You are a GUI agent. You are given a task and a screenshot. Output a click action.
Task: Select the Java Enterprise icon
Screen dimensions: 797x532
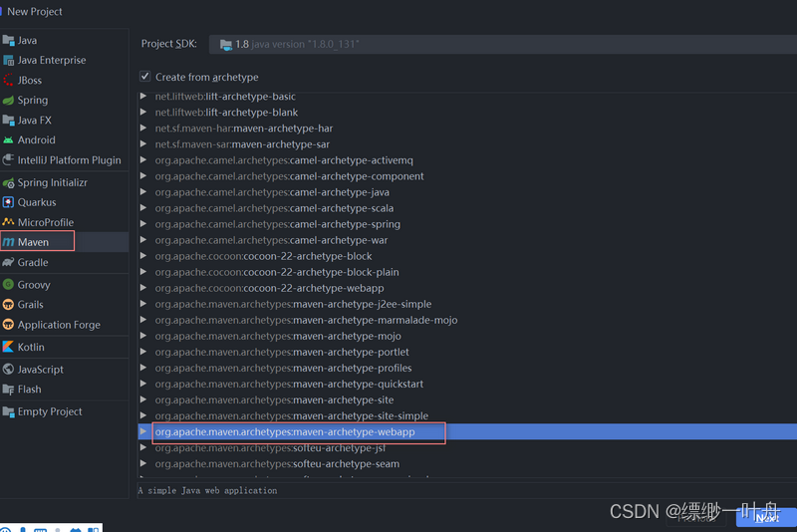(x=8, y=60)
